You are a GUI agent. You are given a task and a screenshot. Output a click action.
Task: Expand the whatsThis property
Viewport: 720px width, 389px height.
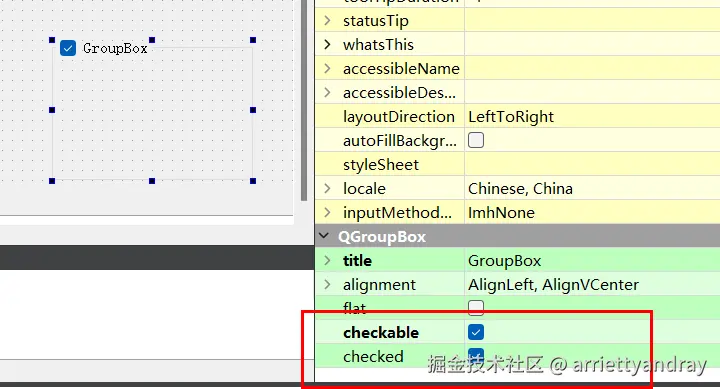(327, 45)
